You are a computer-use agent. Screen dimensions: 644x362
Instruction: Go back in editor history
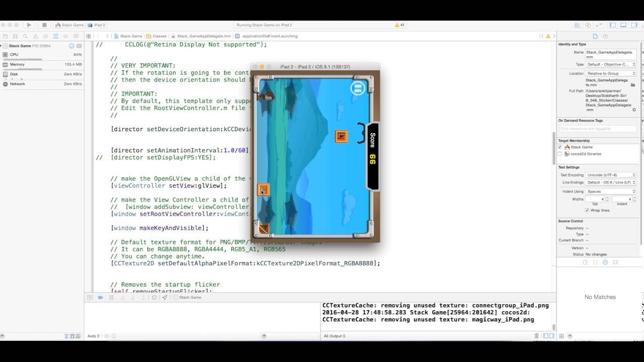[98, 36]
